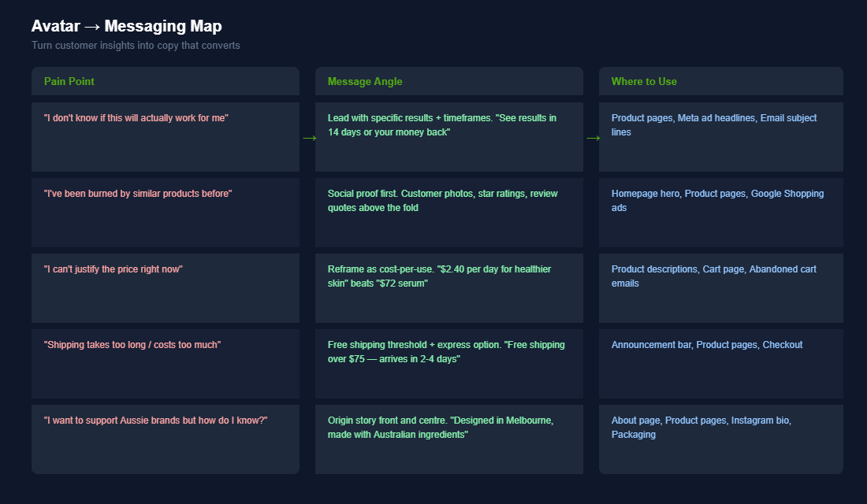
Task: Click the 'Avatar → Messaging Map' title
Action: coord(126,26)
